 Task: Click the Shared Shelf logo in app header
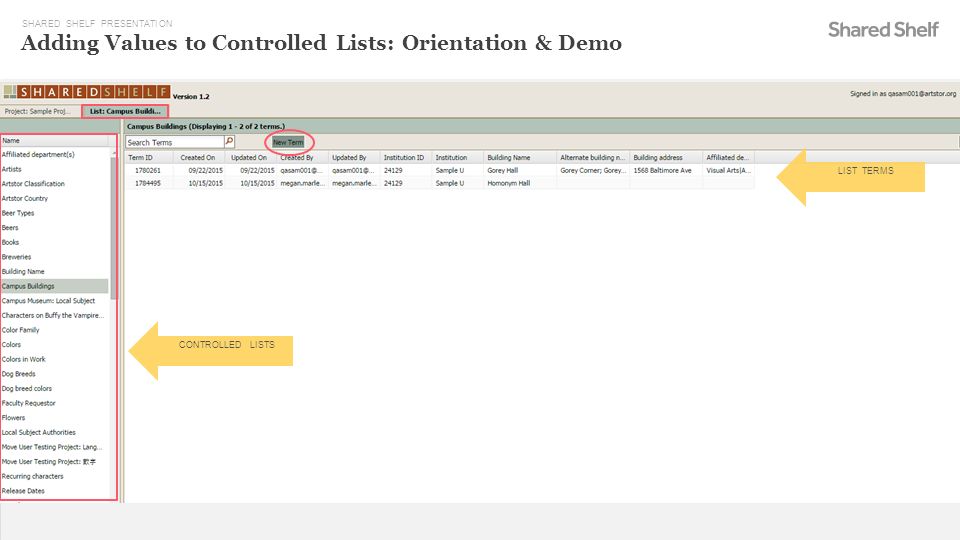[x=87, y=92]
